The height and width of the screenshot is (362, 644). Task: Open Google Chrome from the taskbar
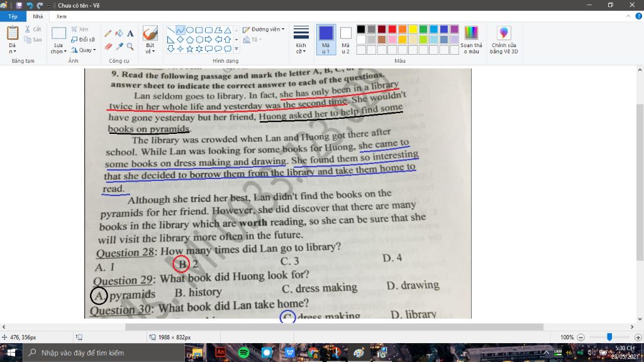tap(313, 353)
